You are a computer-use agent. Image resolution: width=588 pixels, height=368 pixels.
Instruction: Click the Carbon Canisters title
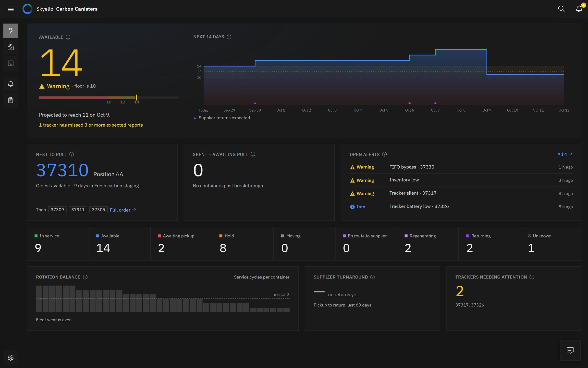click(x=77, y=9)
